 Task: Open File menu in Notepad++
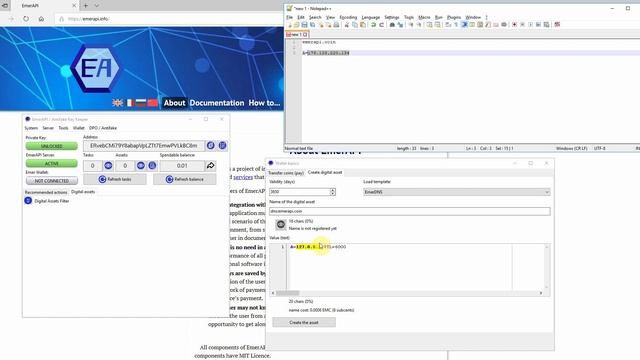(x=289, y=17)
